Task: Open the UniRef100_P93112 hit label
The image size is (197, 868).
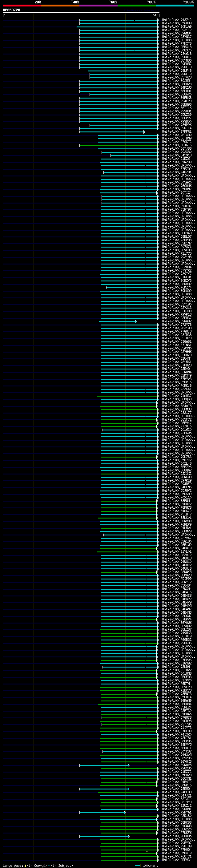Action: point(177,30)
